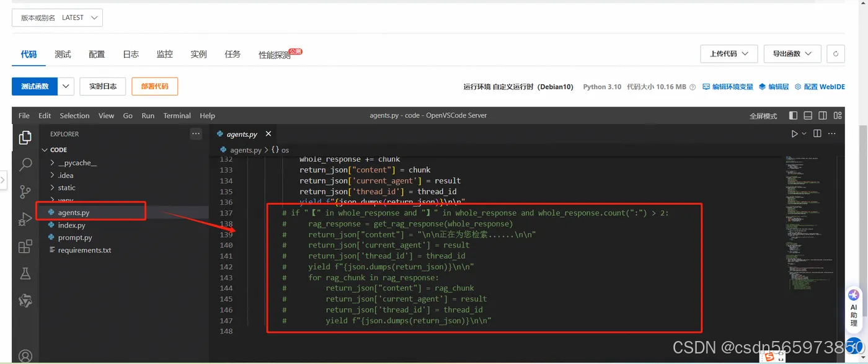Click the 实时日志 button
Viewport: 868px width, 364px height.
tap(103, 86)
